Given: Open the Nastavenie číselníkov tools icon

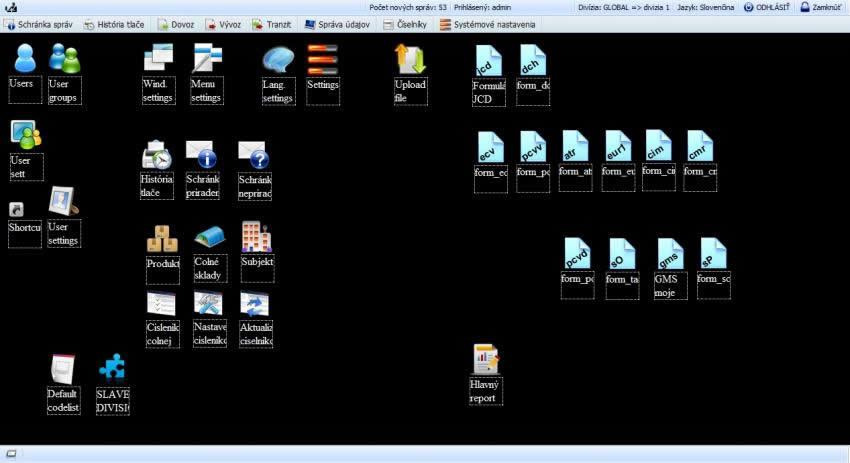Looking at the screenshot, I should (x=208, y=304).
